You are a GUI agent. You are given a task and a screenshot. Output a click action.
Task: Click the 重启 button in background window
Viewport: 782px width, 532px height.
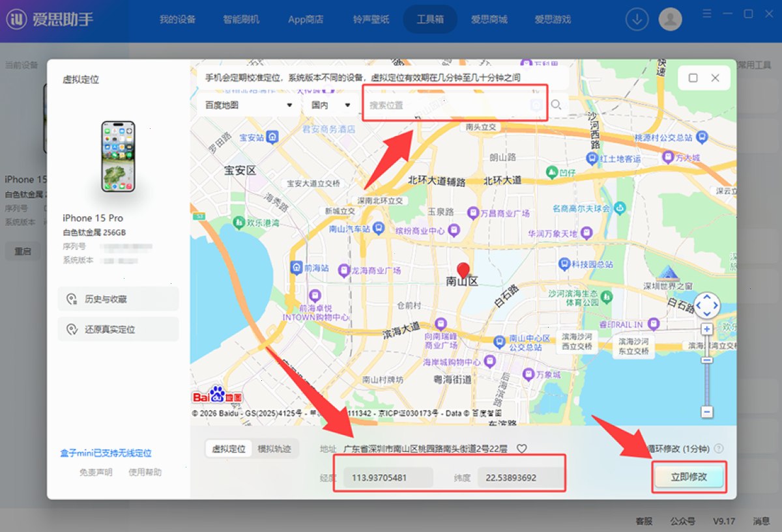pyautogui.click(x=23, y=251)
